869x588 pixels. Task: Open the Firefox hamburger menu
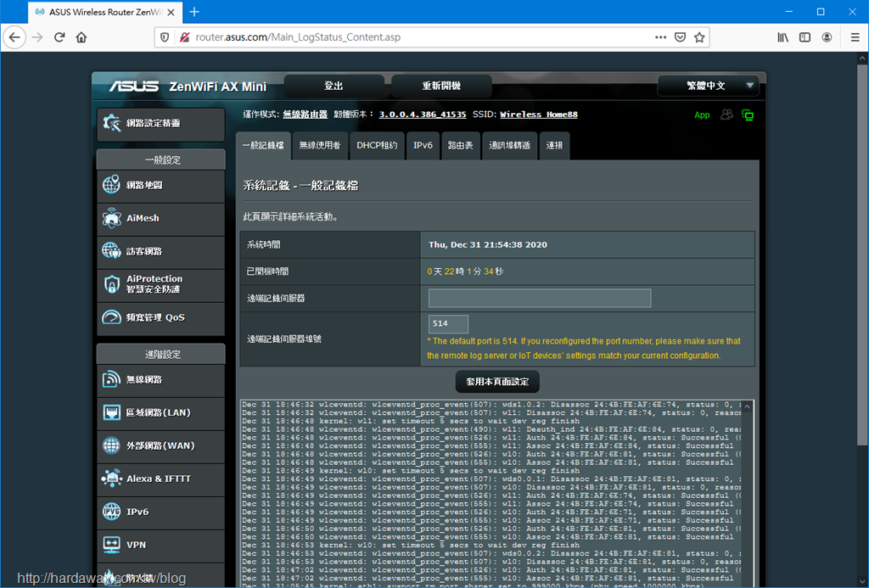[855, 37]
